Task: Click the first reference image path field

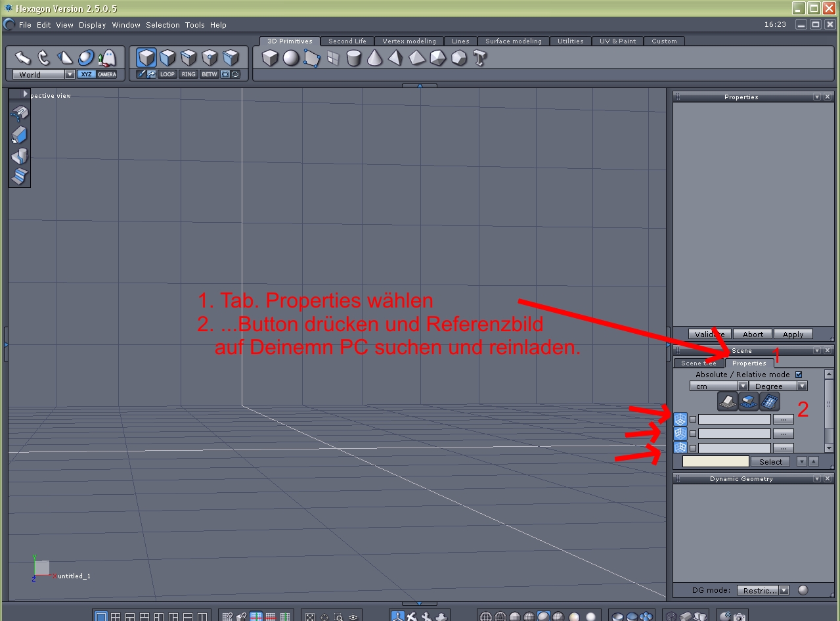Action: pos(734,419)
